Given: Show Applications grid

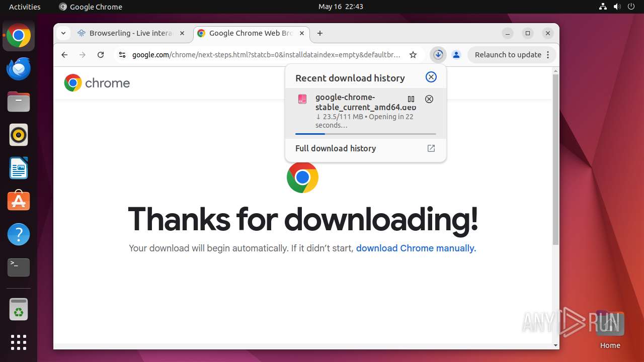Looking at the screenshot, I should coord(19,342).
